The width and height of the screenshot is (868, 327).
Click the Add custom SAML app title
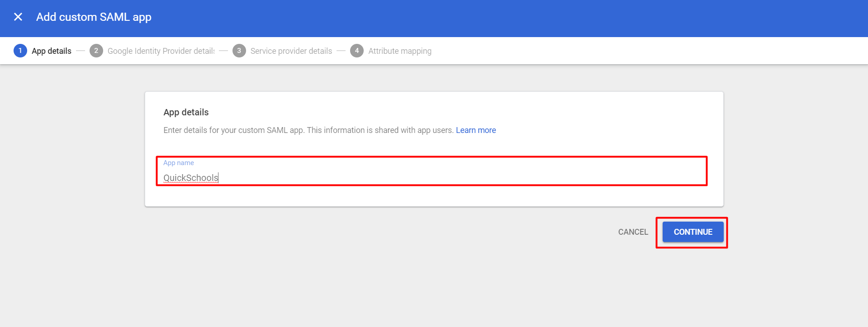94,17
